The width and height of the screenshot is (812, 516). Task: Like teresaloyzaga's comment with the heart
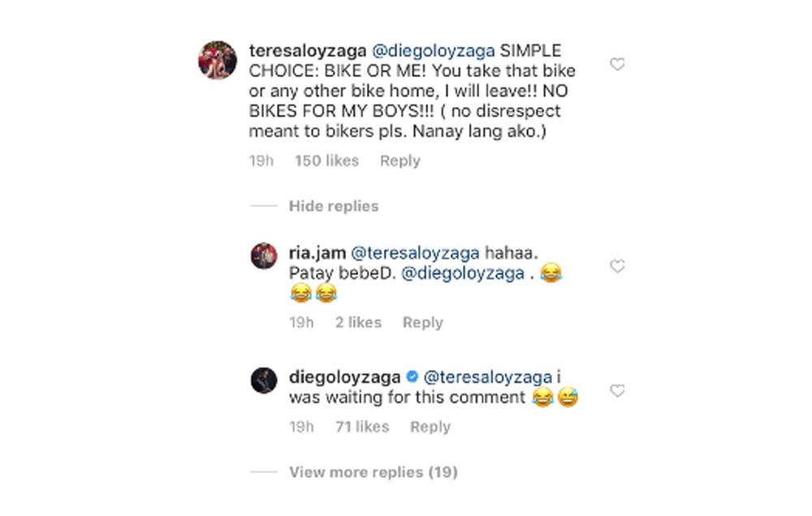pyautogui.click(x=617, y=64)
